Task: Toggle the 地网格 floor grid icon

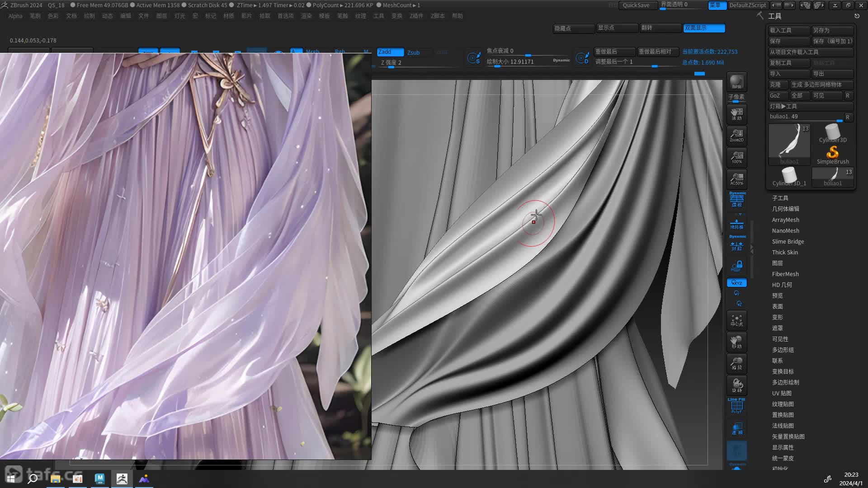Action: (x=736, y=224)
